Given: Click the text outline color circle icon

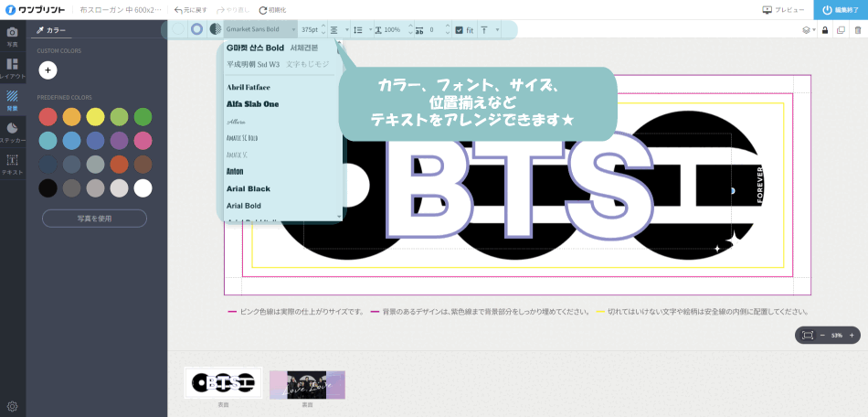Looking at the screenshot, I should [x=196, y=29].
